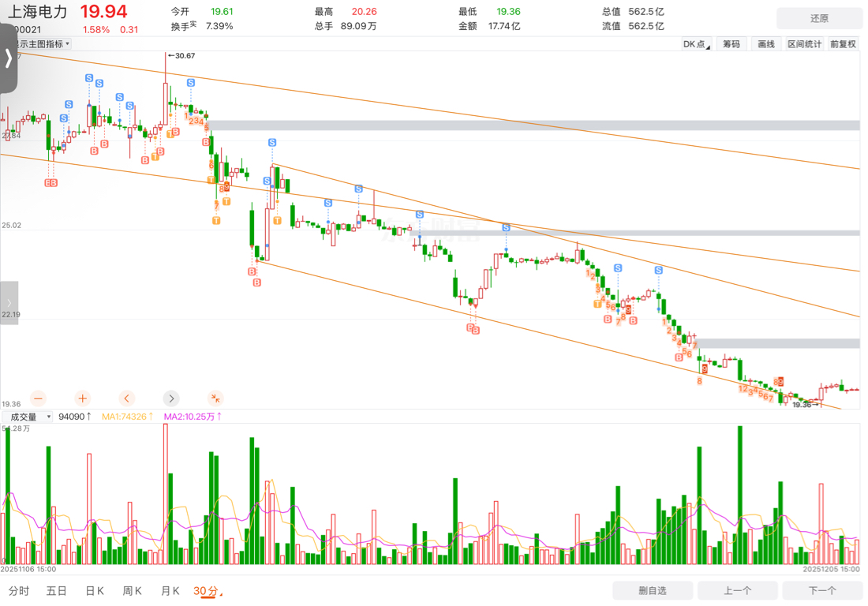Click the 总手 89.09万 value
Viewport: 868px width, 606px height.
coord(358,26)
